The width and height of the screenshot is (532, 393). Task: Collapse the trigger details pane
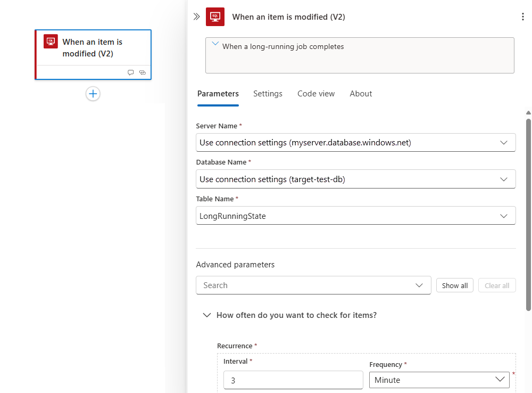(x=197, y=17)
